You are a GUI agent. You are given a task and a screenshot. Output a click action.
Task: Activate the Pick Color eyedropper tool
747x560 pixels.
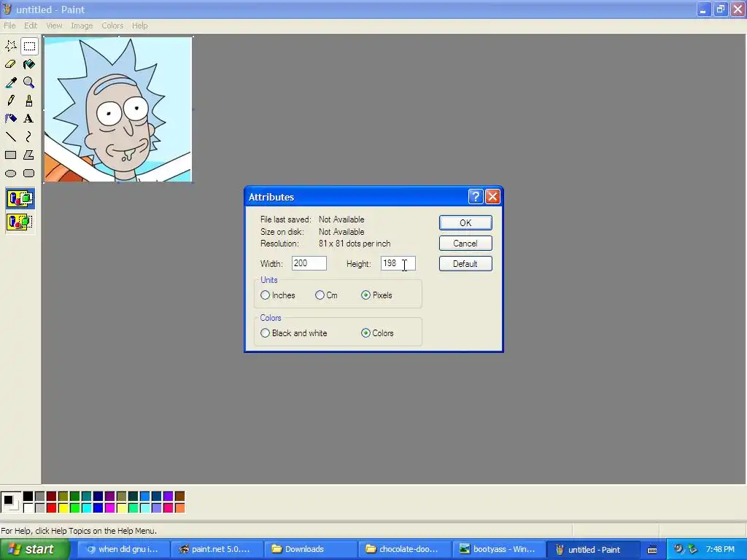coord(10,82)
